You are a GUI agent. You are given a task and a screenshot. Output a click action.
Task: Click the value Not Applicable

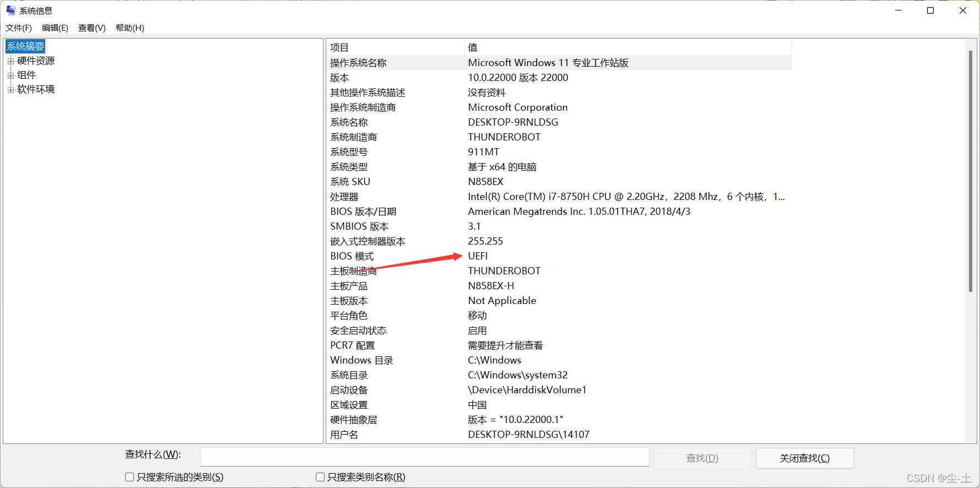(x=502, y=301)
